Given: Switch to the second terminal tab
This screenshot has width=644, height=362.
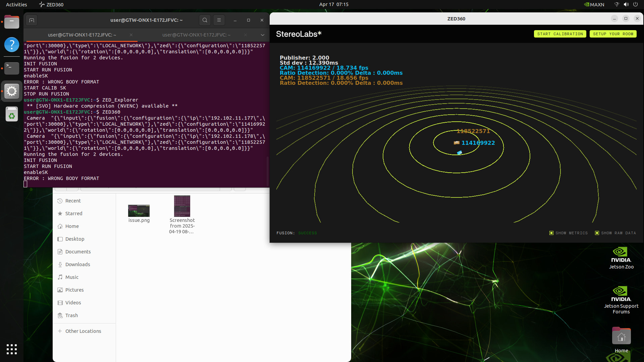Looking at the screenshot, I should 196,35.
